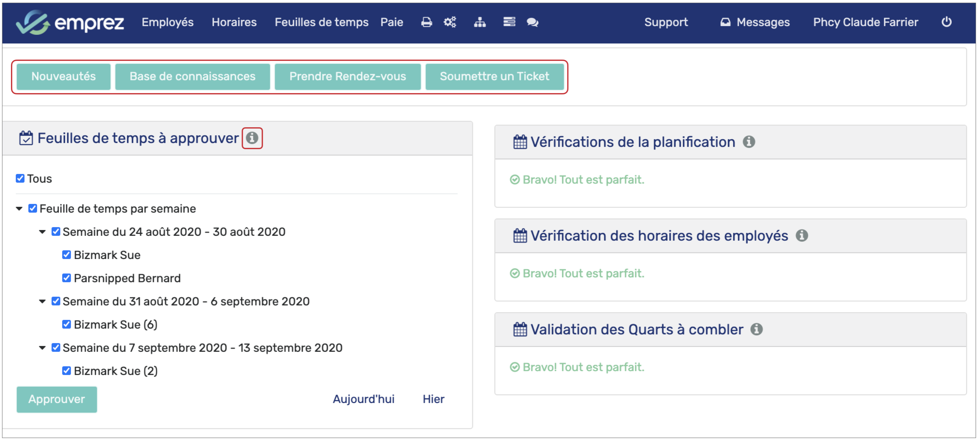Click the power logout icon
This screenshot has width=980, height=442.
(x=946, y=22)
